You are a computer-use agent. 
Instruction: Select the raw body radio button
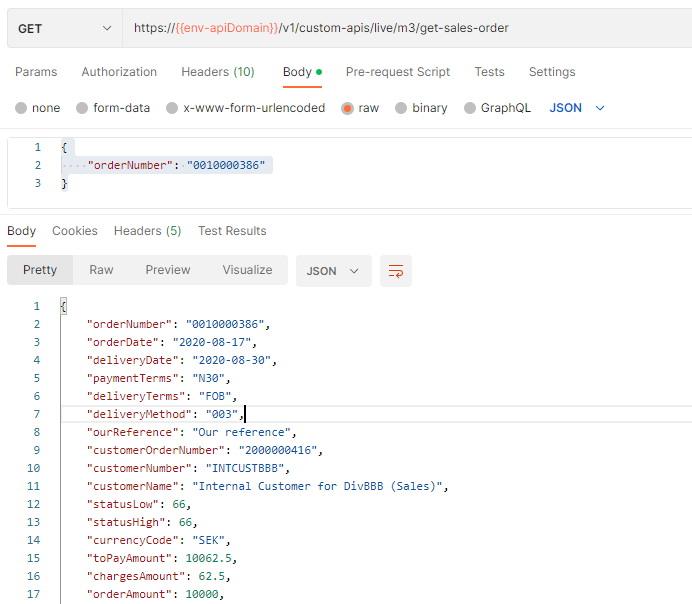347,108
